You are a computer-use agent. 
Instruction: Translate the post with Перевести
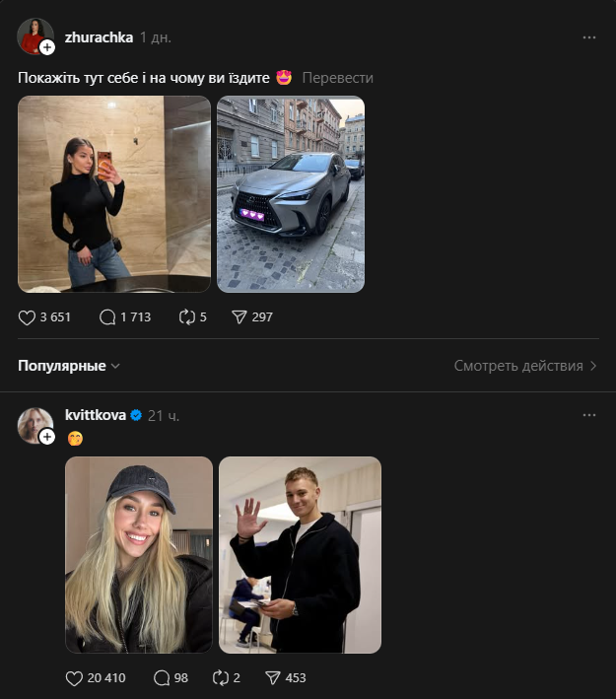[x=337, y=78]
